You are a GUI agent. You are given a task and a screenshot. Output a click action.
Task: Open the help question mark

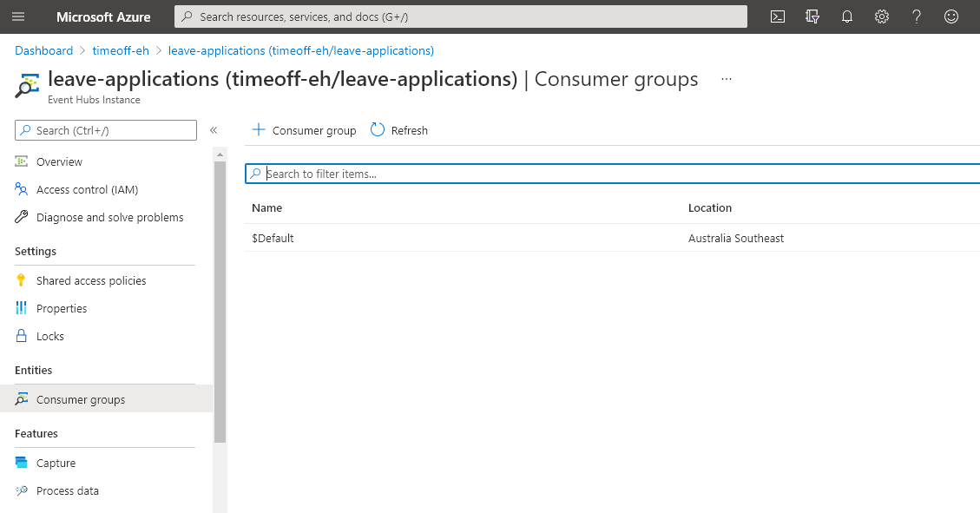tap(917, 16)
